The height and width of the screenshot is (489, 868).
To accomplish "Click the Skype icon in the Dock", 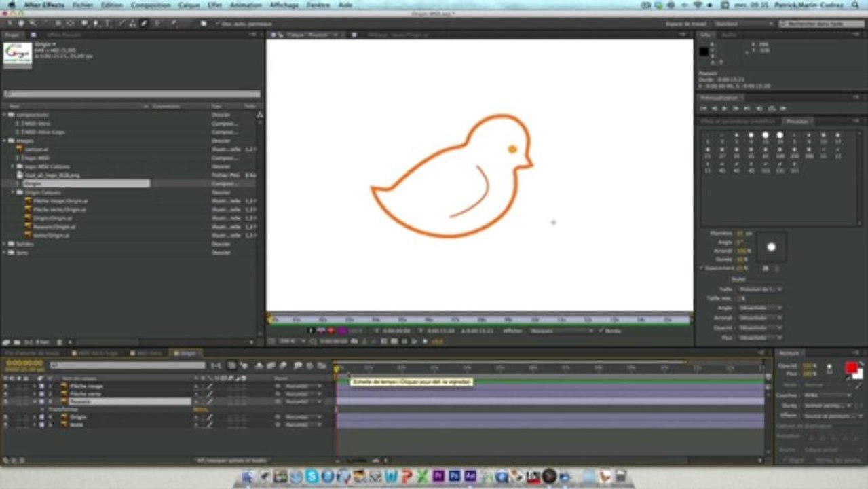I will coord(312,476).
